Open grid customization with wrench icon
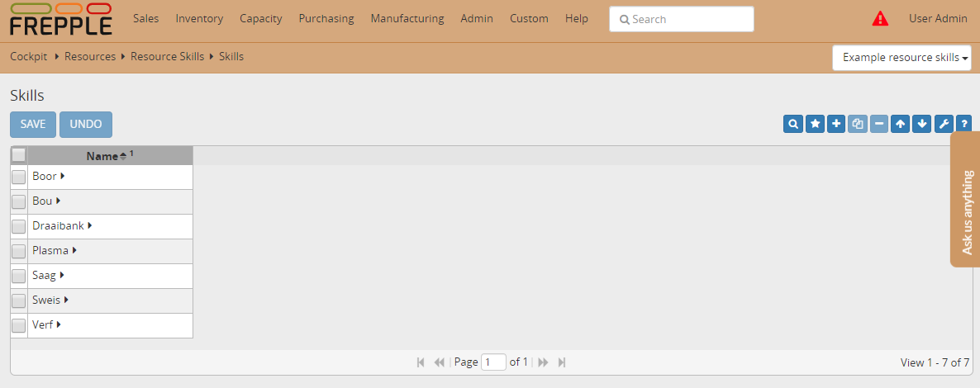This screenshot has width=980, height=388. [x=944, y=124]
